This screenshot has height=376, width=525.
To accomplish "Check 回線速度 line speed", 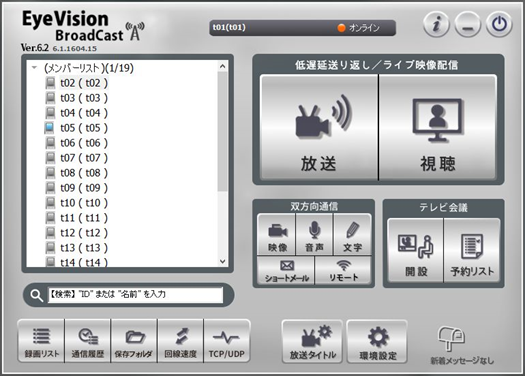I will click(180, 341).
